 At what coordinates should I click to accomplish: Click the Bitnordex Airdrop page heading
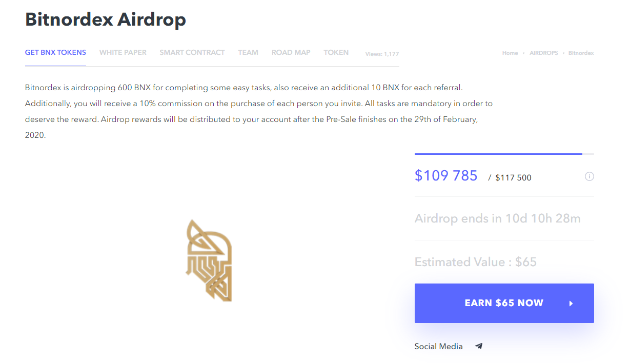(106, 19)
